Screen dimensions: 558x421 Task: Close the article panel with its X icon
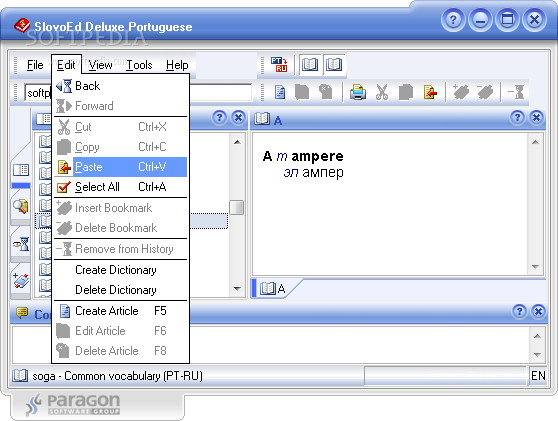pos(537,117)
